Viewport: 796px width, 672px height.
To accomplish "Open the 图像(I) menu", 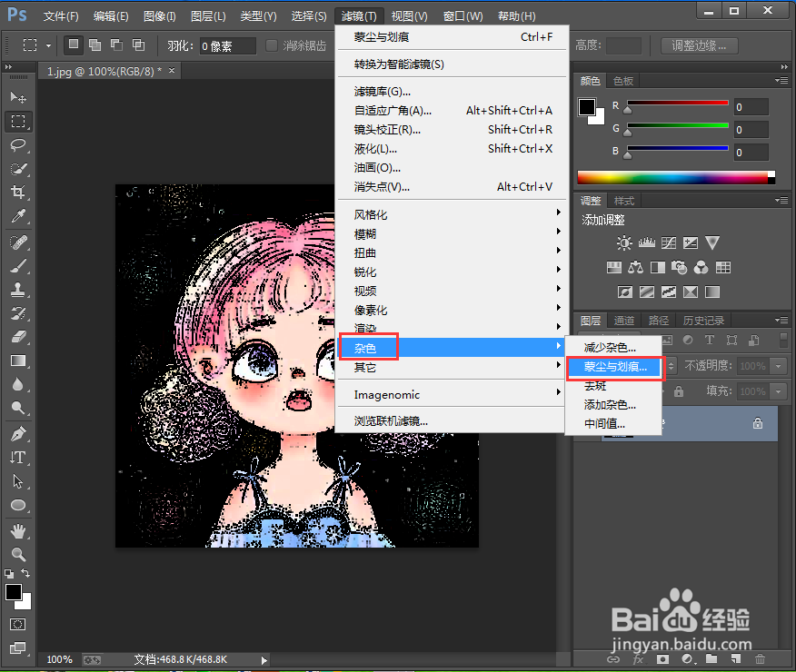I will tap(159, 16).
